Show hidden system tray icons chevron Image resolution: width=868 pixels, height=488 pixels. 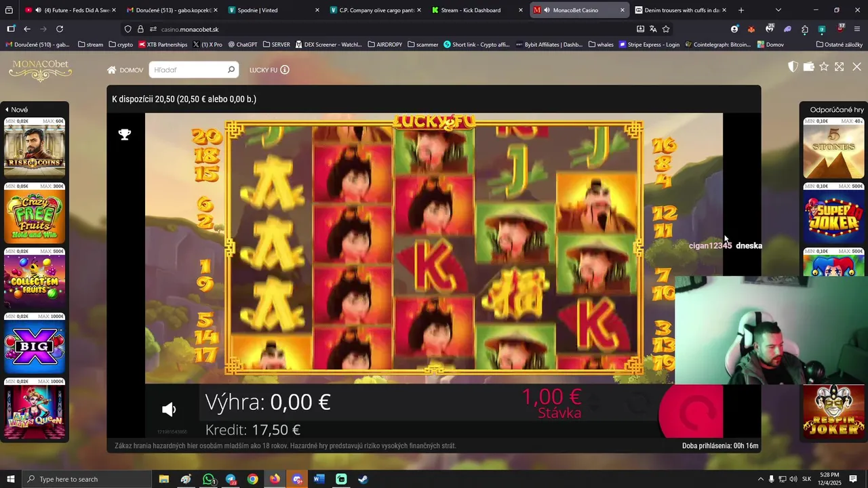click(x=760, y=479)
